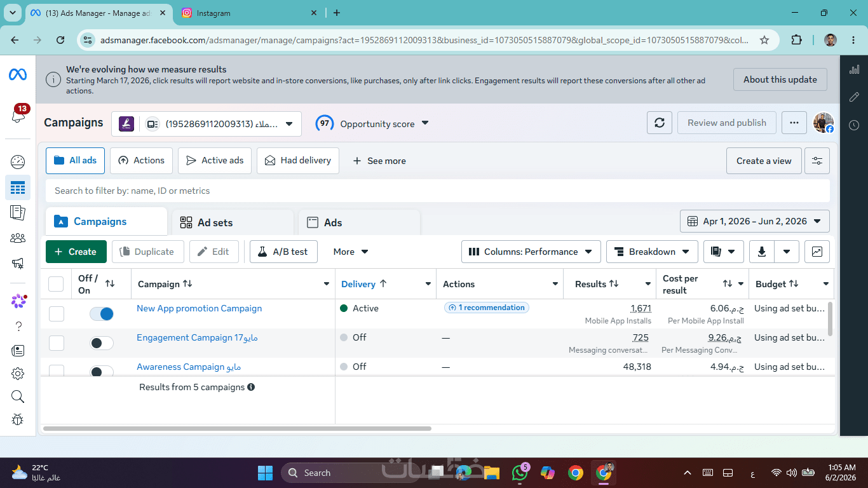Click the reports icon button
Image resolution: width=868 pixels, height=488 pixels.
click(x=723, y=252)
